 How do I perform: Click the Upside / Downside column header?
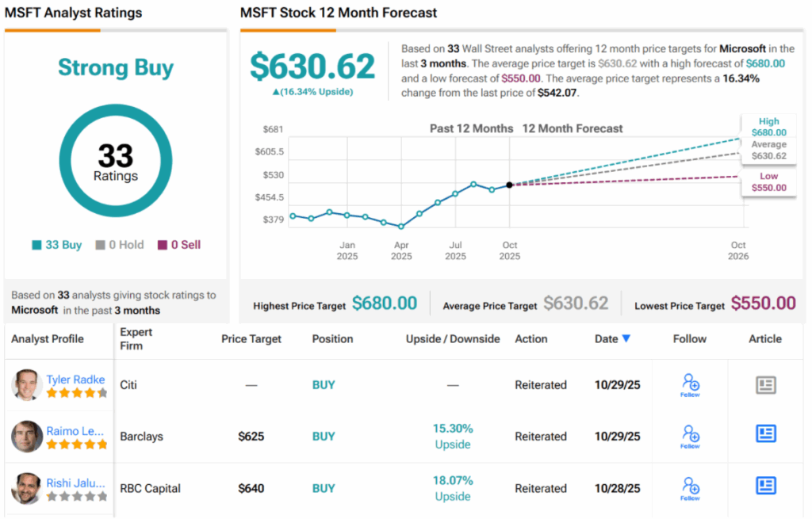tap(453, 338)
